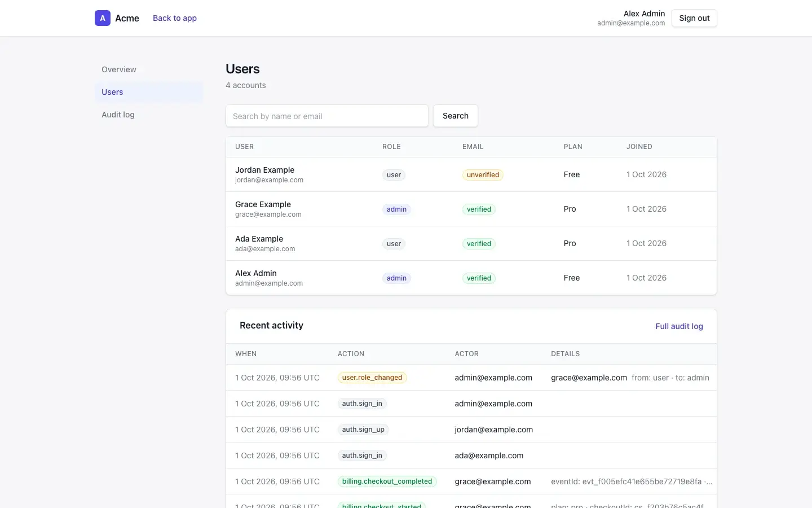Click the billing.checkout_completed action tag

387,481
